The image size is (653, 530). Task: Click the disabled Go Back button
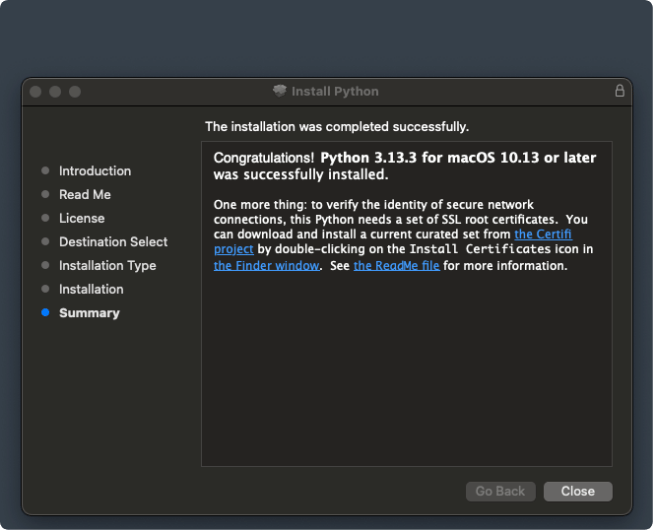point(500,491)
